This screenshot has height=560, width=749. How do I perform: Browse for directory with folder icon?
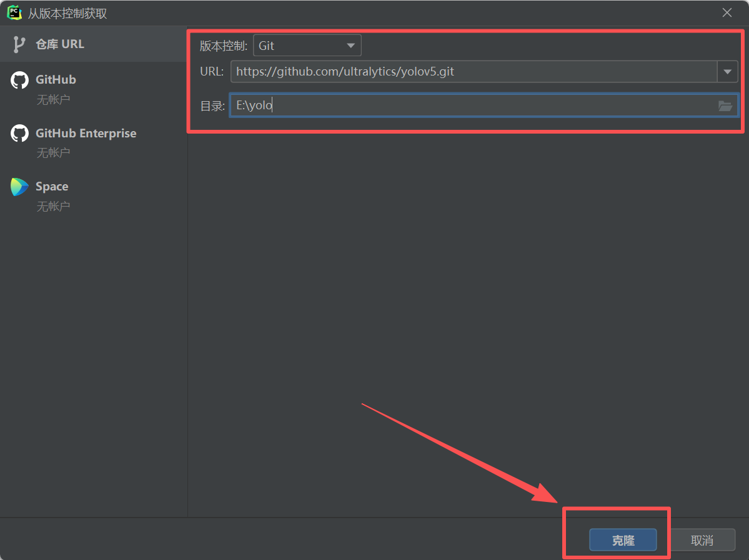[725, 106]
